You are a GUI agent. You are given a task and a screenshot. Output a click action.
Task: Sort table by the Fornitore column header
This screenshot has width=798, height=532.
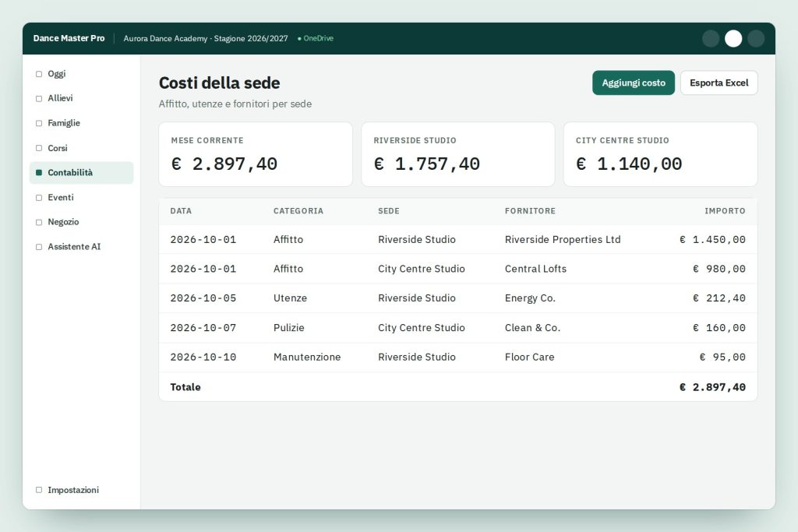(530, 211)
